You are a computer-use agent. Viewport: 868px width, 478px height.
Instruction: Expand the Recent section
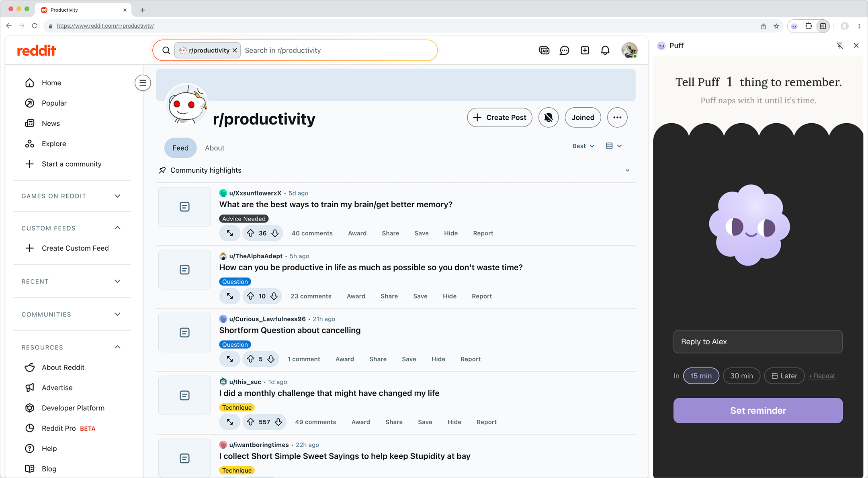click(x=72, y=282)
